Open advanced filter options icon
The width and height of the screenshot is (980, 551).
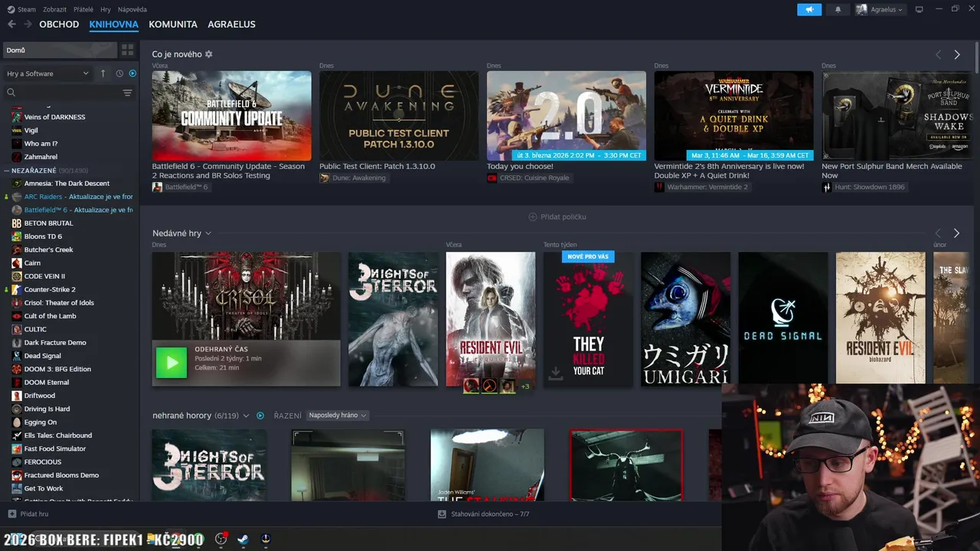pyautogui.click(x=127, y=93)
